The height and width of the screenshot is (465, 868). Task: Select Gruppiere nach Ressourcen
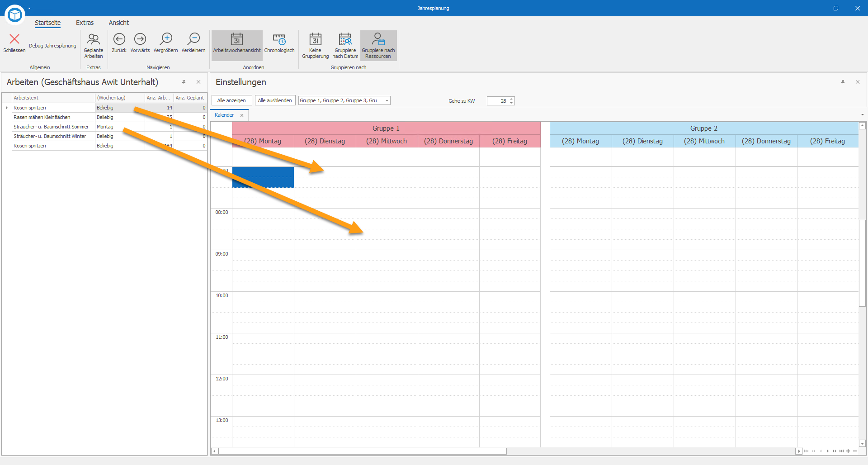point(378,46)
